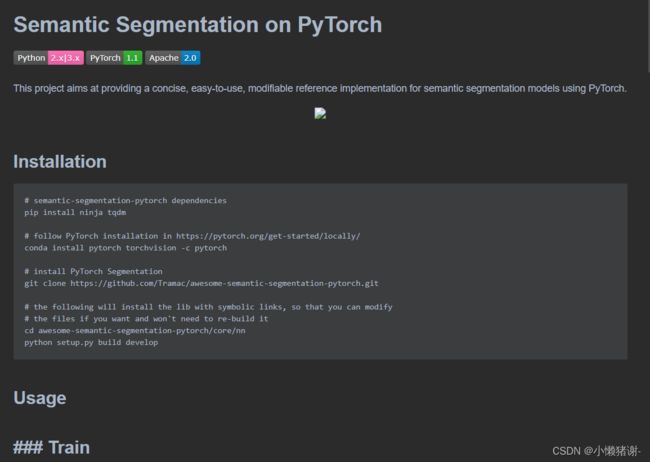Click the pink 2.x|3.x version label
This screenshot has height=462, width=650.
point(66,58)
